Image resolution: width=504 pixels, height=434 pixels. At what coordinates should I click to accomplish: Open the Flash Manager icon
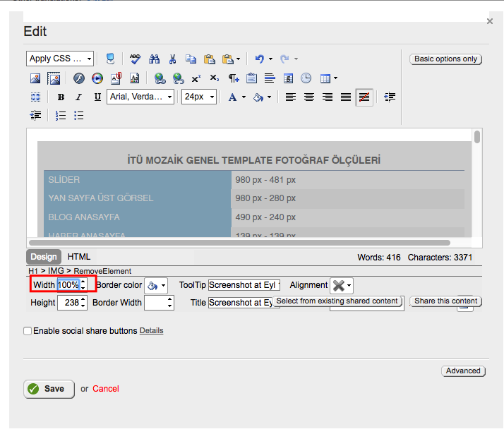79,78
